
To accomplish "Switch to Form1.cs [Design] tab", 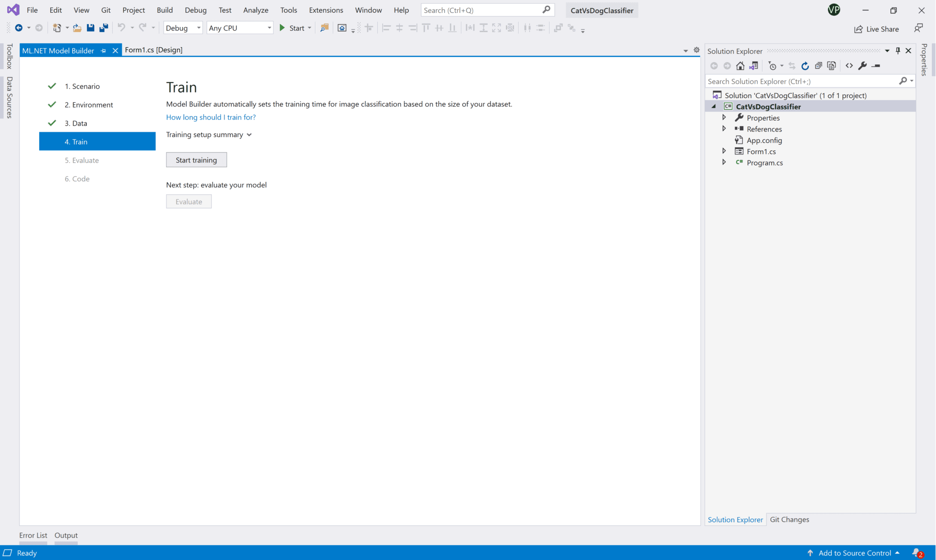I will click(x=154, y=50).
